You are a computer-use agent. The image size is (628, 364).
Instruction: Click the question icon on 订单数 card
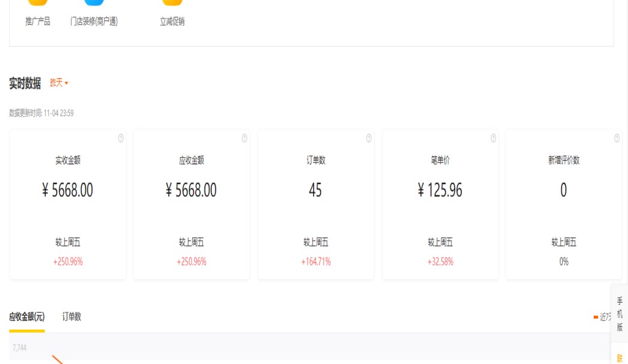pyautogui.click(x=369, y=138)
